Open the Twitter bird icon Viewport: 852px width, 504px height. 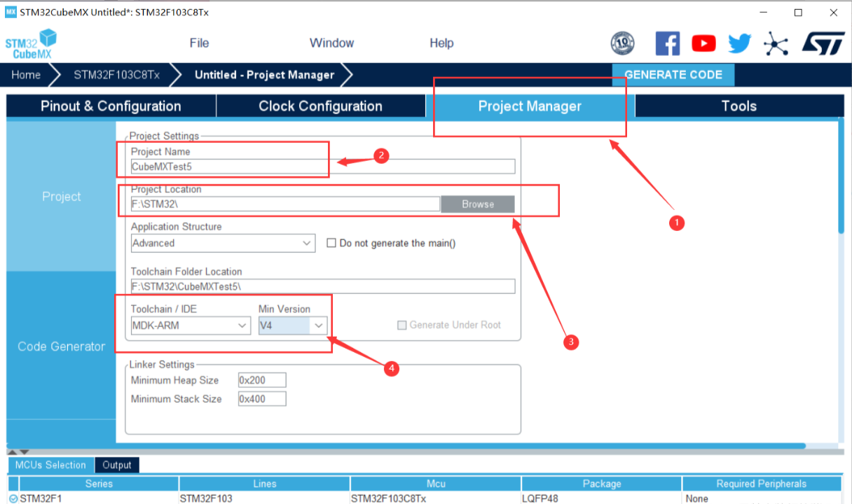[739, 43]
